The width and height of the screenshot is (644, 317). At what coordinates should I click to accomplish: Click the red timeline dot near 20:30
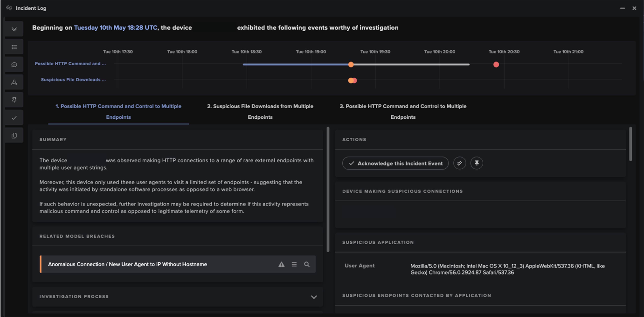(496, 65)
